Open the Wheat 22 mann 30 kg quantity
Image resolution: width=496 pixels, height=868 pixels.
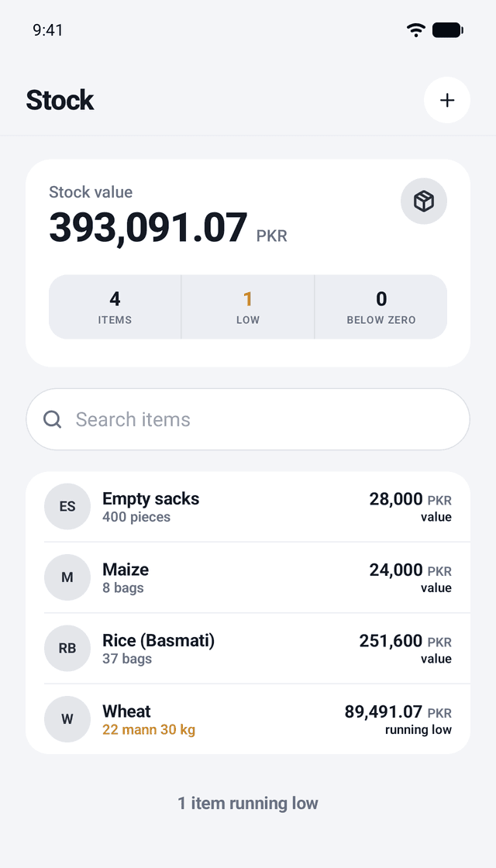pos(149,729)
